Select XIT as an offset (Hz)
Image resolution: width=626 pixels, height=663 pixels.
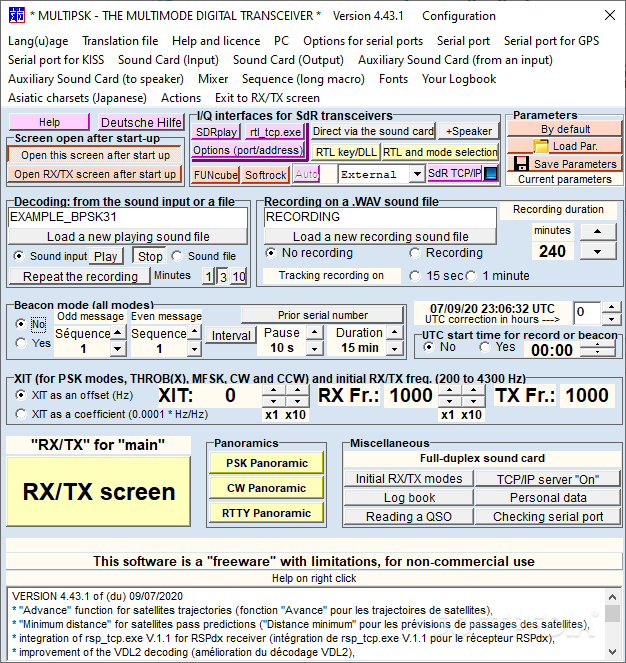coord(21,395)
